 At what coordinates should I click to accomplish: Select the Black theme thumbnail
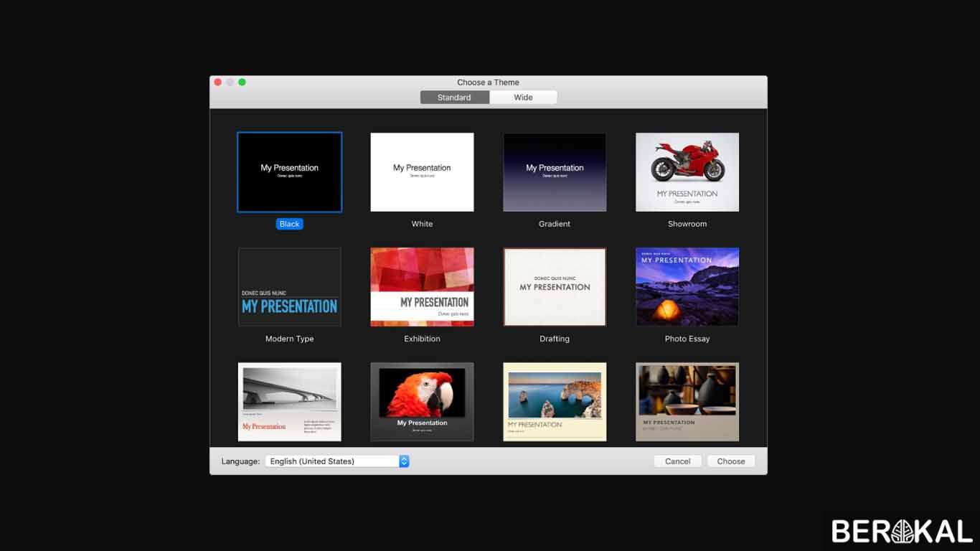tap(289, 172)
